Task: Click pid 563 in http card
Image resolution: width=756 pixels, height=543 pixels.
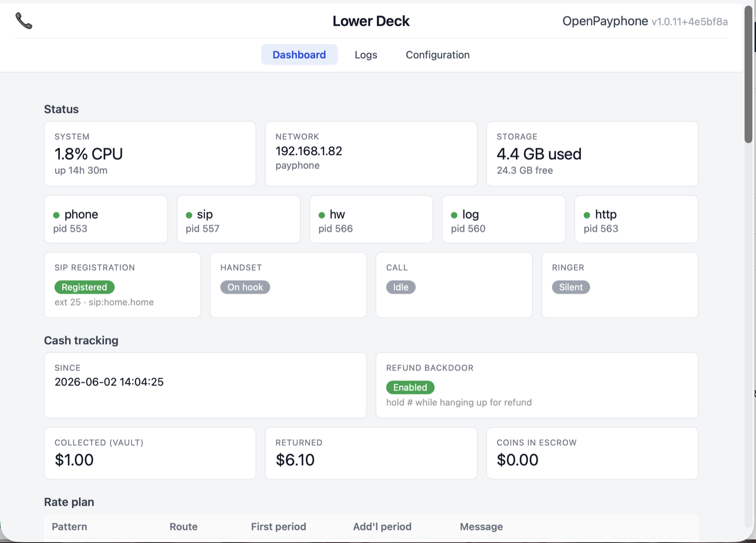Action: click(601, 229)
